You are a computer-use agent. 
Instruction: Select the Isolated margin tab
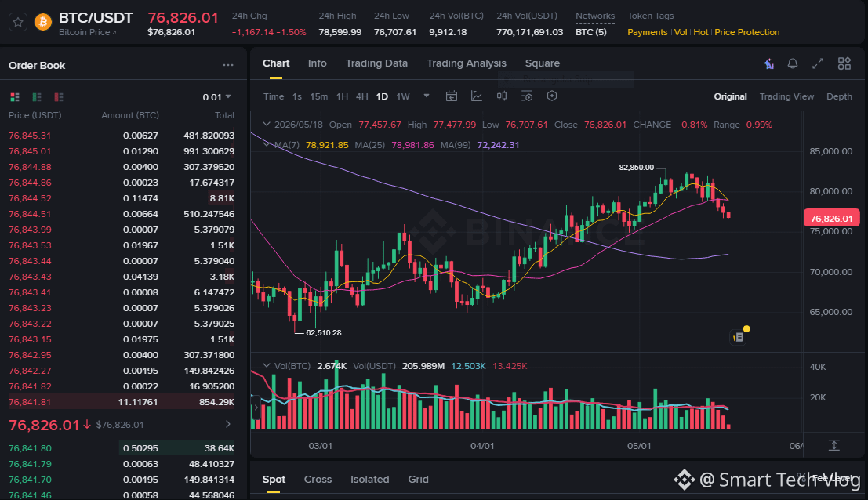[369, 479]
